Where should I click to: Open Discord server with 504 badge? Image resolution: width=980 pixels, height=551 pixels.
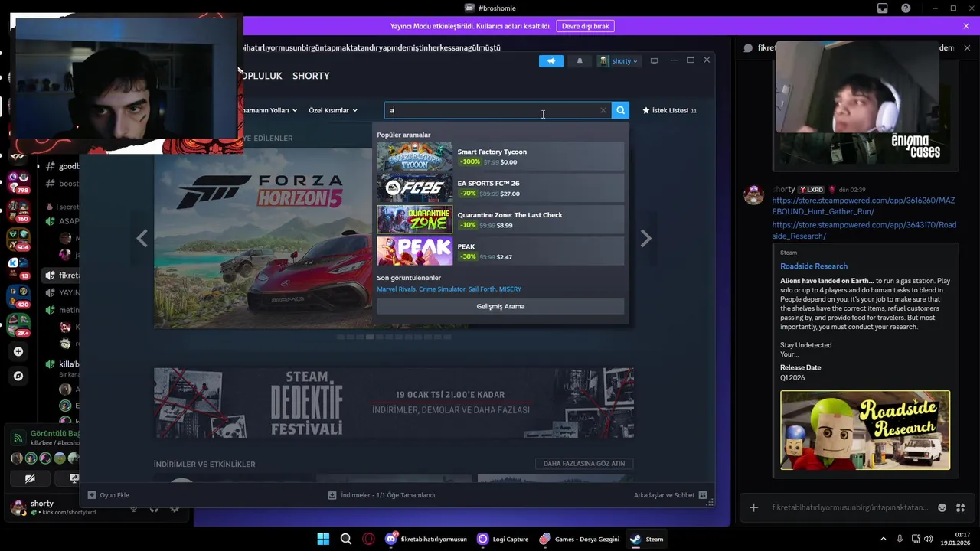18,239
